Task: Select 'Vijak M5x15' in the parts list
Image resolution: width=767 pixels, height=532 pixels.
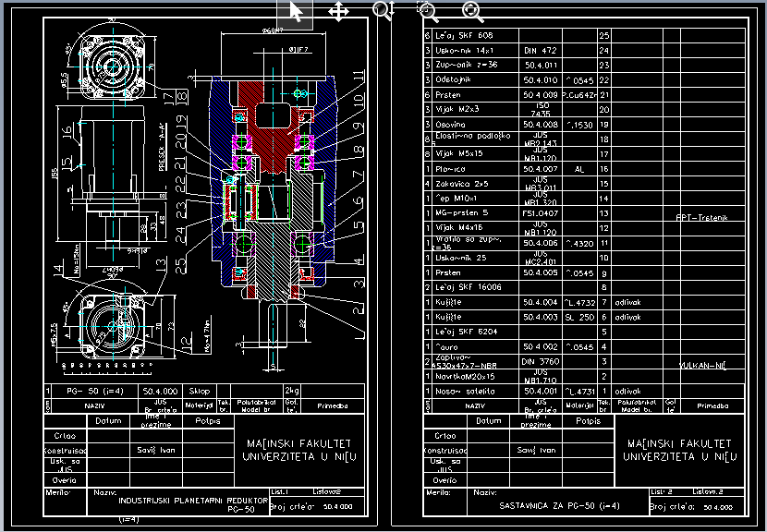Action: click(x=459, y=153)
